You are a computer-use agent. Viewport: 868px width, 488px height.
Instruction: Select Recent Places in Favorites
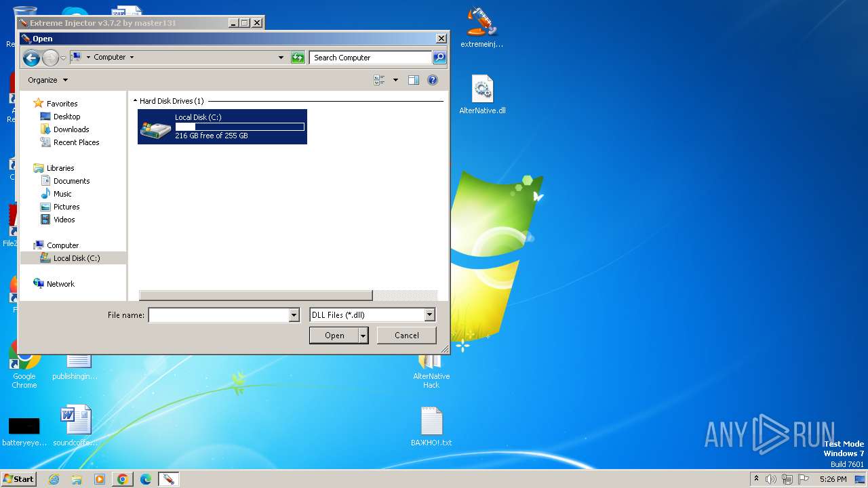point(76,142)
